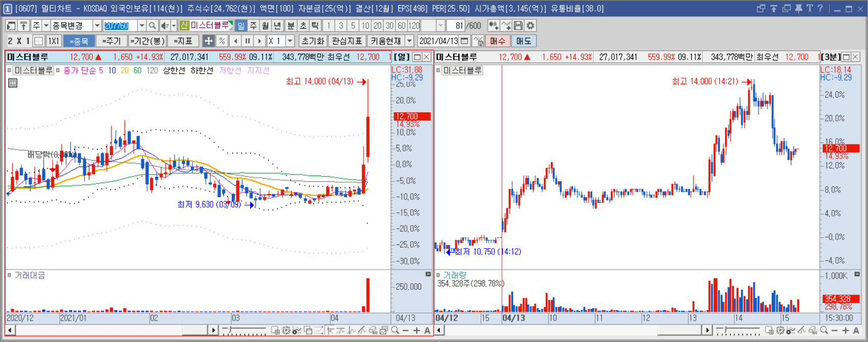This screenshot has height=342, width=868.
Task: Open 관심지표 button
Action: 347,41
